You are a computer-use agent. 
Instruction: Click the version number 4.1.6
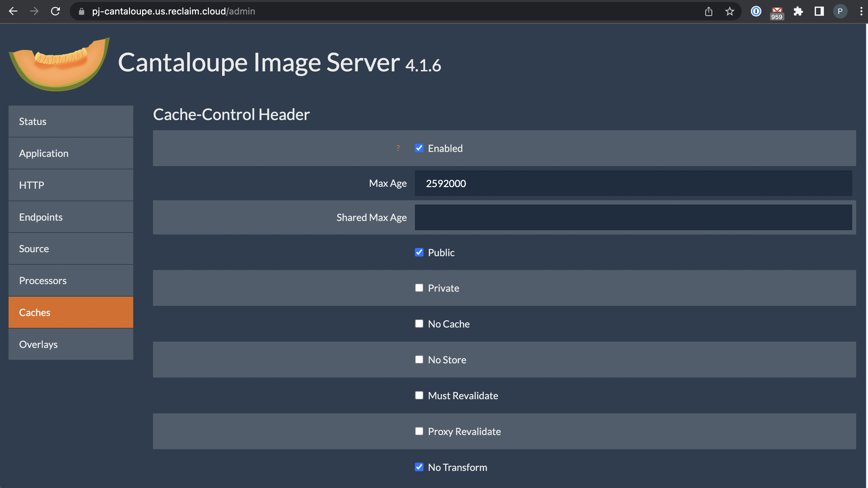click(423, 65)
